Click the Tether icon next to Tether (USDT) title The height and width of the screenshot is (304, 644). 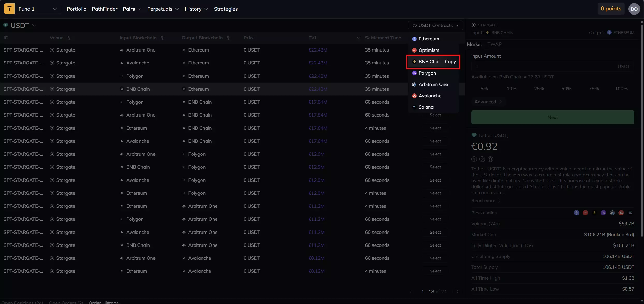point(474,135)
